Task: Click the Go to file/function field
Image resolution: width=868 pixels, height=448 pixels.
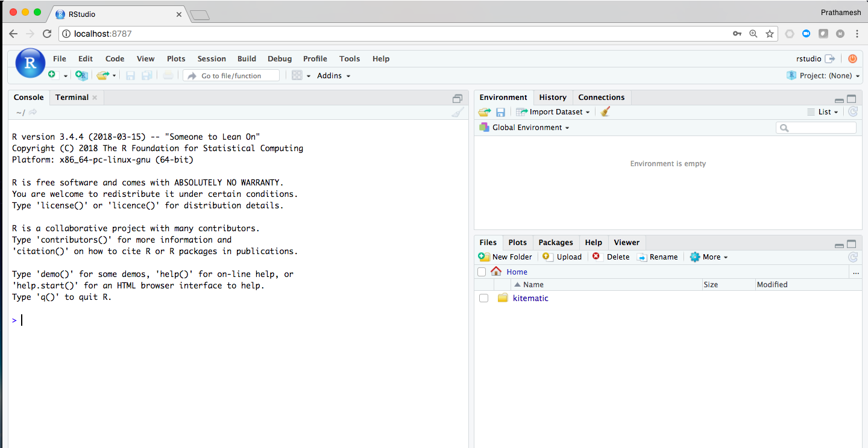Action: [231, 76]
